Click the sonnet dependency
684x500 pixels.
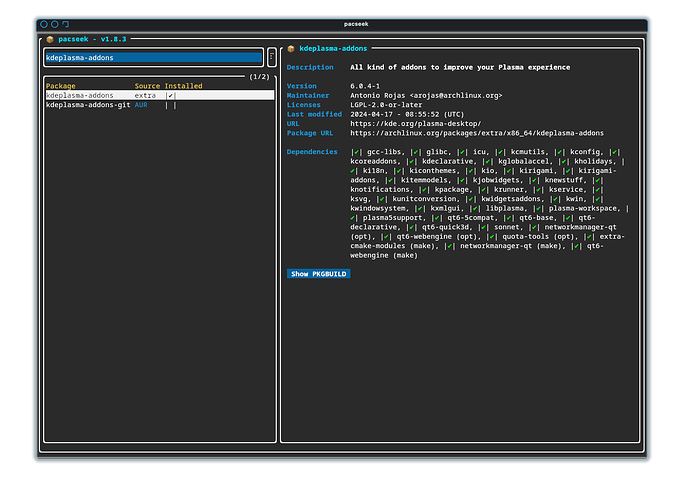(507, 227)
